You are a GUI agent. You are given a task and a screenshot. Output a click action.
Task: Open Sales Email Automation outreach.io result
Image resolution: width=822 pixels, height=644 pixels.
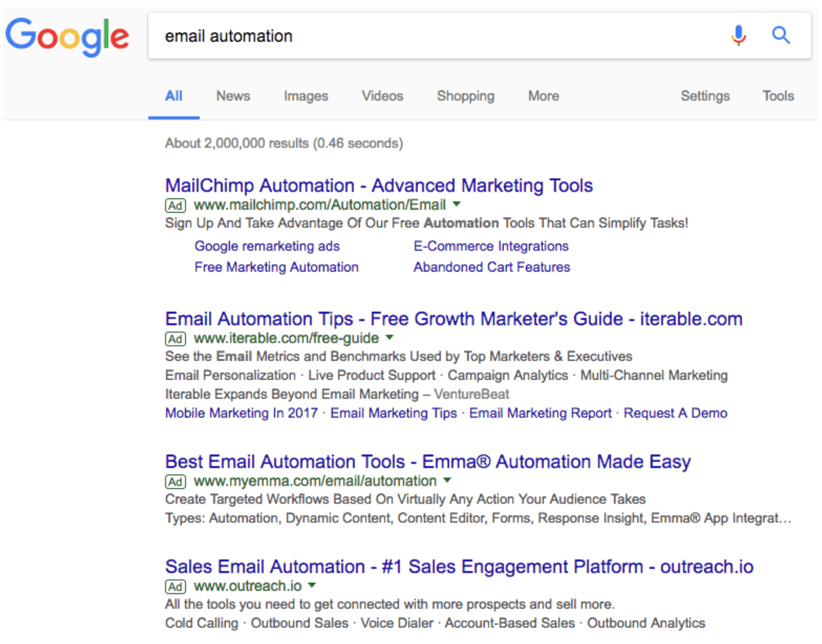coord(459,567)
